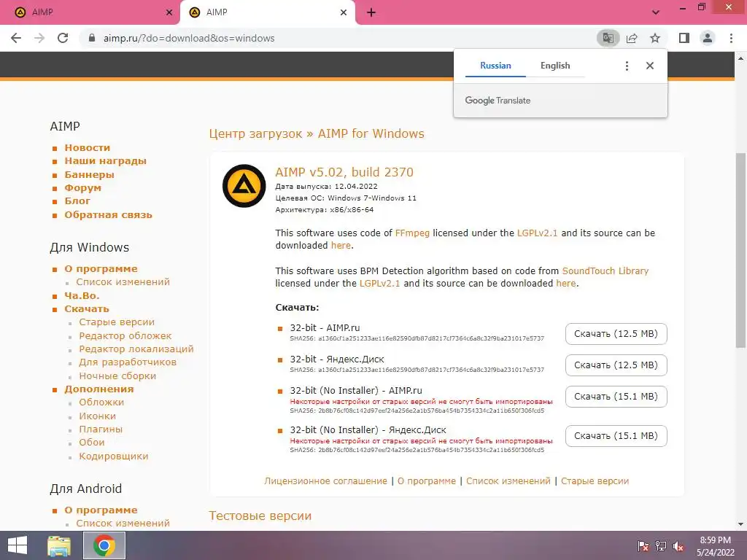Close the active second AIMP tab
This screenshot has width=747, height=560.
[x=344, y=12]
